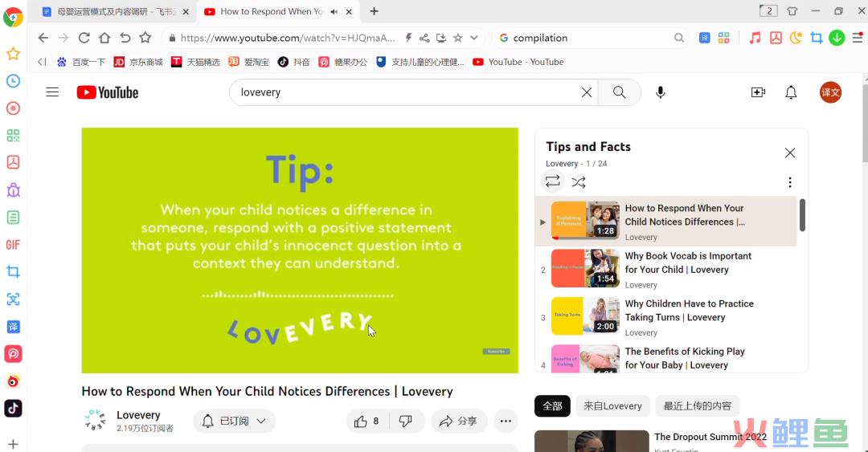Viewport: 868px width, 452px height.
Task: Dislike the video with thumbs down
Action: pos(406,421)
